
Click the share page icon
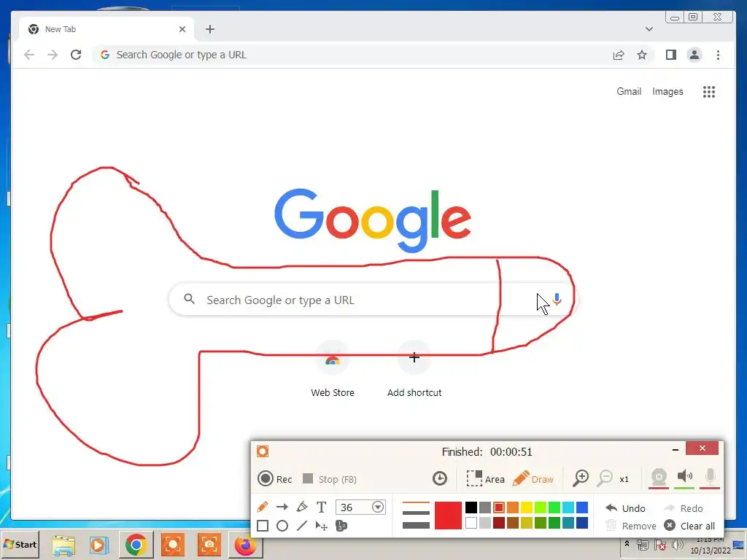click(619, 55)
